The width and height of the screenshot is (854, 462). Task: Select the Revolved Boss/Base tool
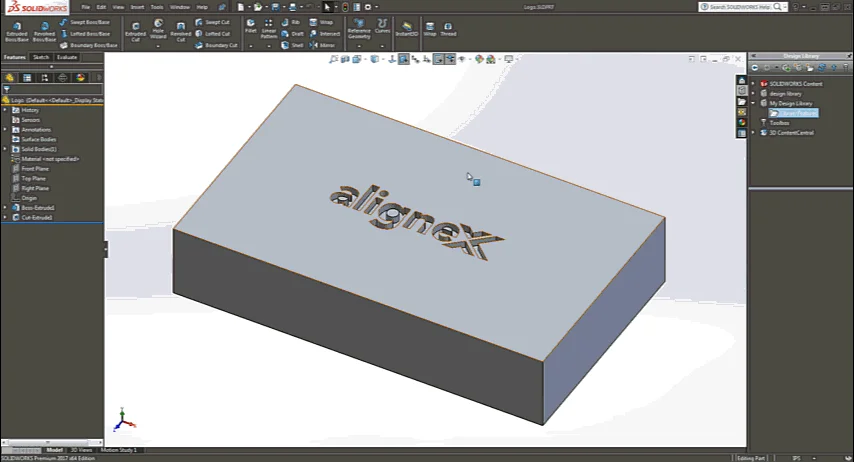click(x=44, y=26)
